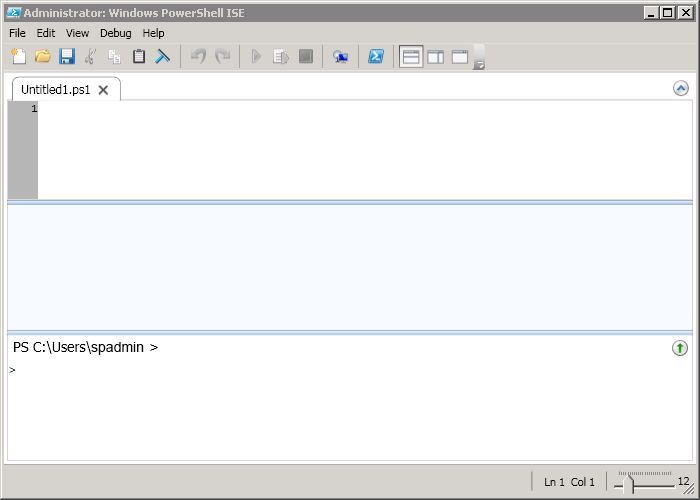Copy selection with the copy icon
700x500 pixels.
point(115,56)
